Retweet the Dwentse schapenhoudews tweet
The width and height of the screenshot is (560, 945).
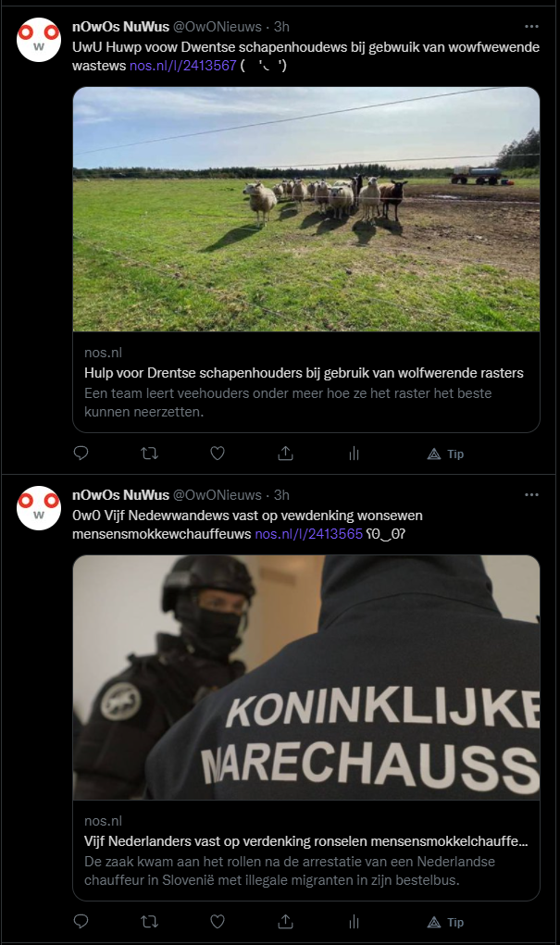point(150,454)
